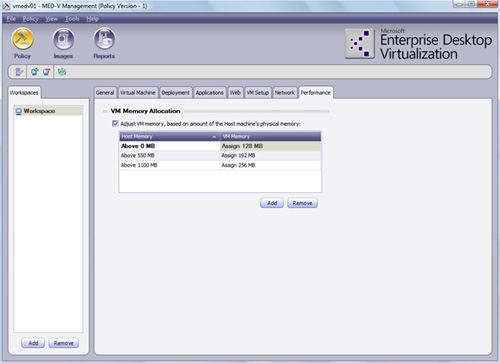Switch to the Applications tab
This screenshot has width=500, height=363.
coord(209,93)
